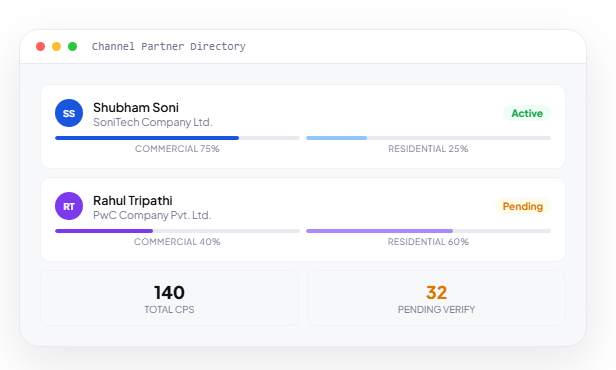The image size is (616, 370).
Task: Click the green maximize window dot
Action: pos(72,46)
